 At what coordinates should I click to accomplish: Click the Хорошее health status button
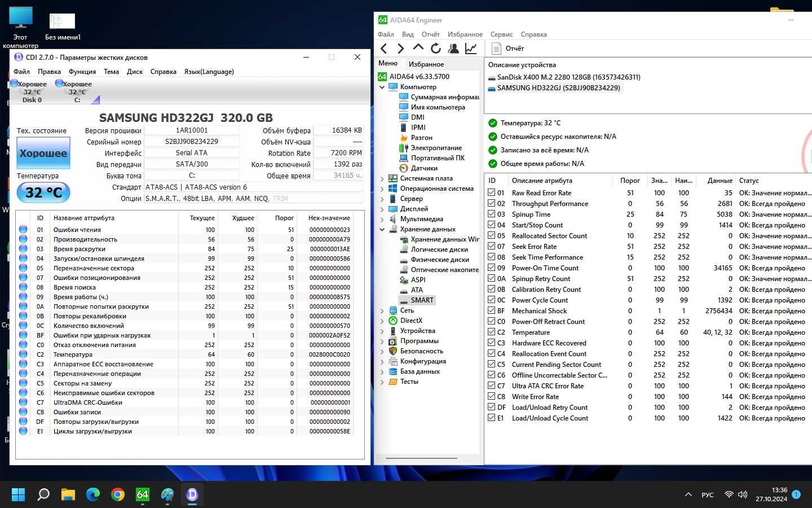coord(43,153)
